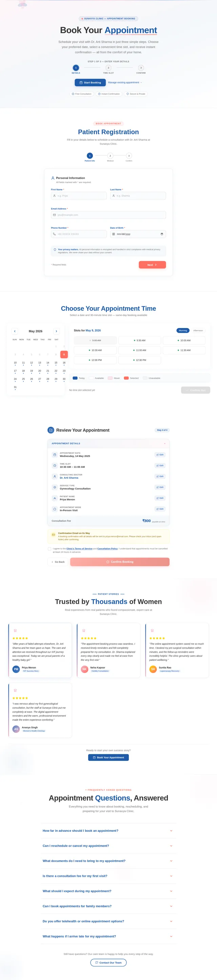This screenshot has height=980, width=217.
Task: Click step 3 Confirm in the hero stepper
Action: (141, 68)
